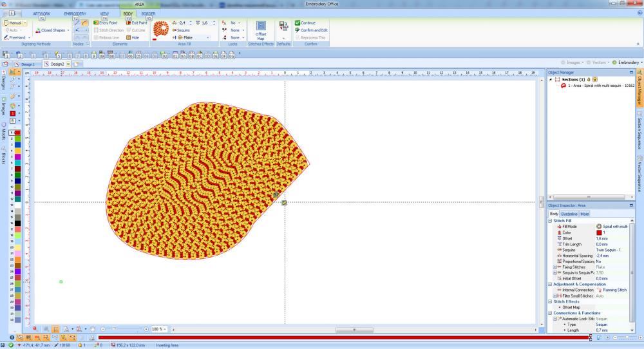Screen dimensions: 644x349
Task: Select the Area Spiral with multi-sequin object
Action: coord(599,85)
